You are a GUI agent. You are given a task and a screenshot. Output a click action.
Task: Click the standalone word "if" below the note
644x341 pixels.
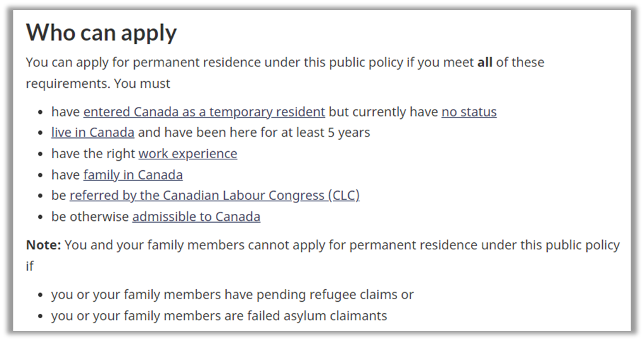[x=30, y=266]
